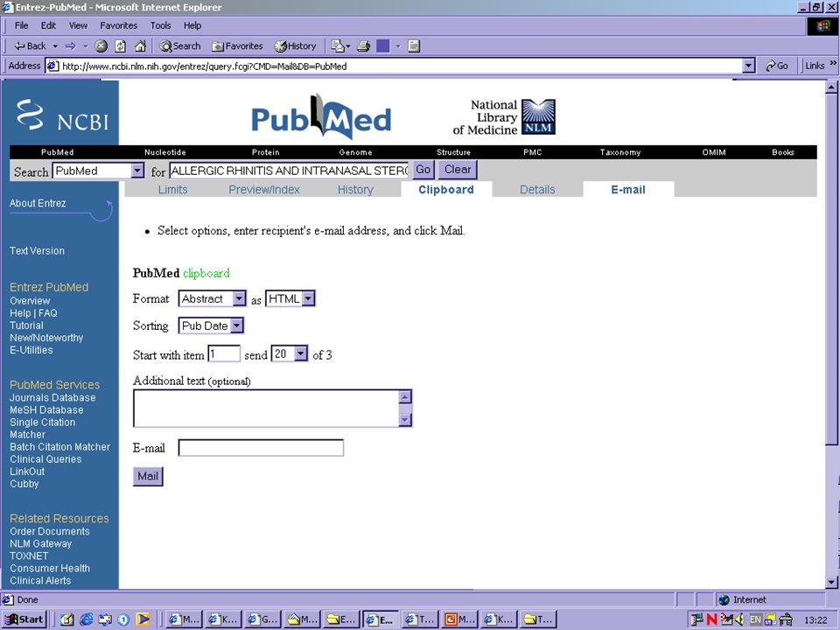
Task: Switch to the Clipboard tab
Action: point(446,190)
